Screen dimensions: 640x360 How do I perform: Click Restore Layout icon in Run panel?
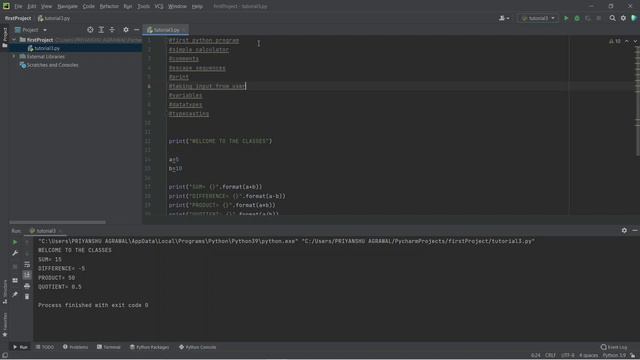(15, 280)
